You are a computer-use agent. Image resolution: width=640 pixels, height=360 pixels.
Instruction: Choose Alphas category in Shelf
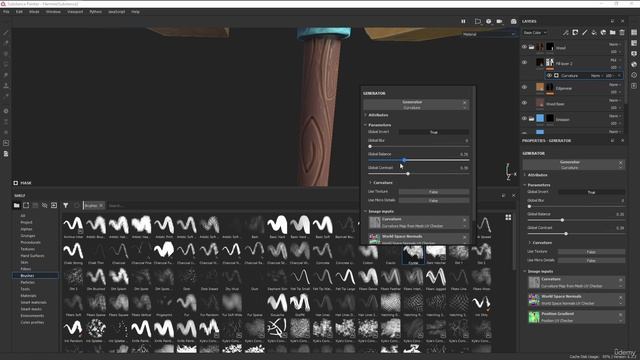26,229
